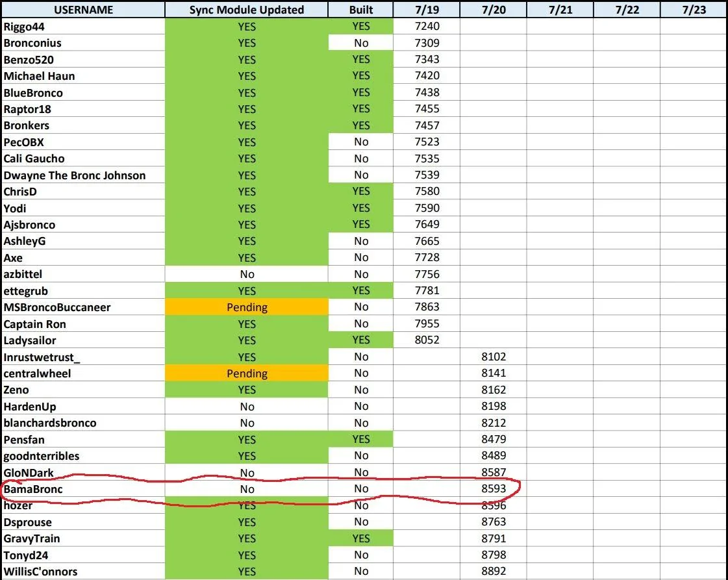The width and height of the screenshot is (728, 580).
Task: Select the goodnterribles cell
Action: (83, 456)
